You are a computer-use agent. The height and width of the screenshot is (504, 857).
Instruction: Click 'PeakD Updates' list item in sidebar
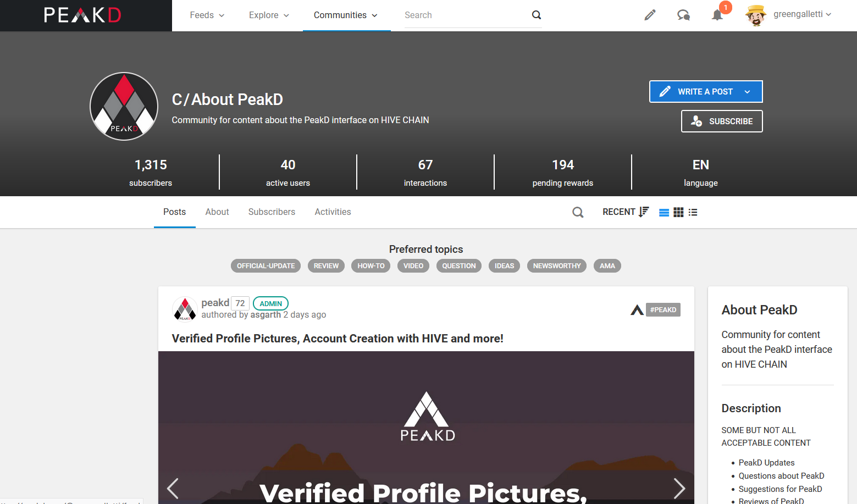tap(766, 463)
